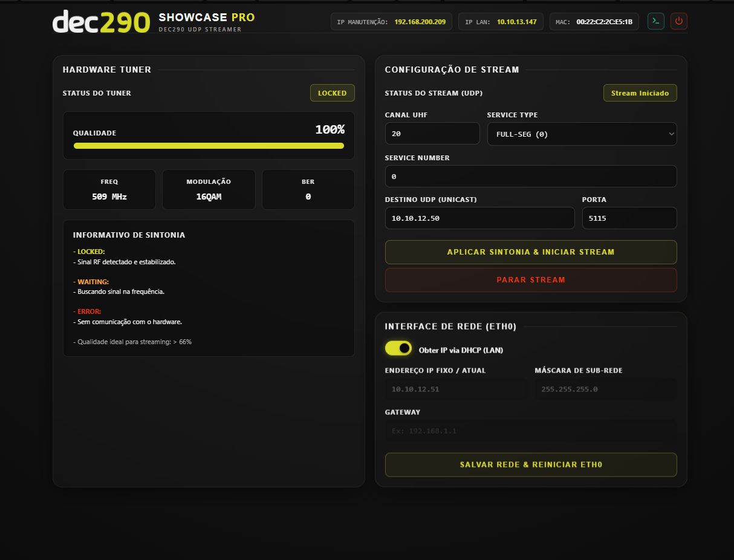Focus the Service Number input field
The height and width of the screenshot is (560, 734).
(531, 177)
